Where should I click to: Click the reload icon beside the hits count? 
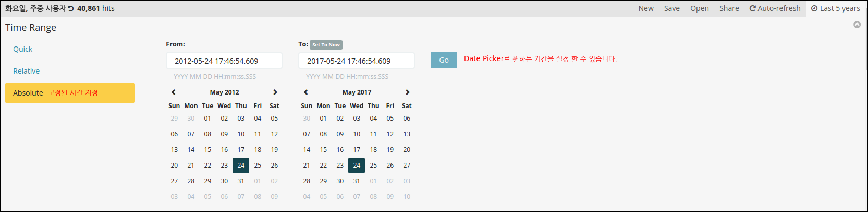71,8
